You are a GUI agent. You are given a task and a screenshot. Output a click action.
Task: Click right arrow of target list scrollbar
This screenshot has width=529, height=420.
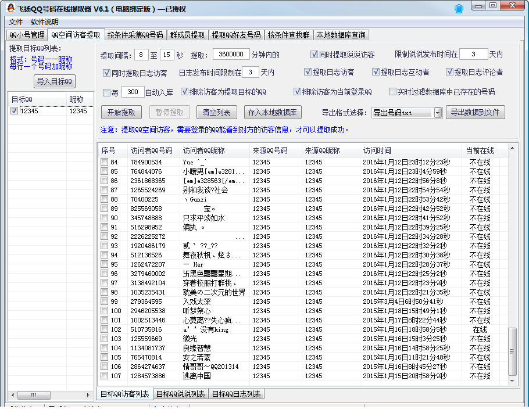click(88, 394)
